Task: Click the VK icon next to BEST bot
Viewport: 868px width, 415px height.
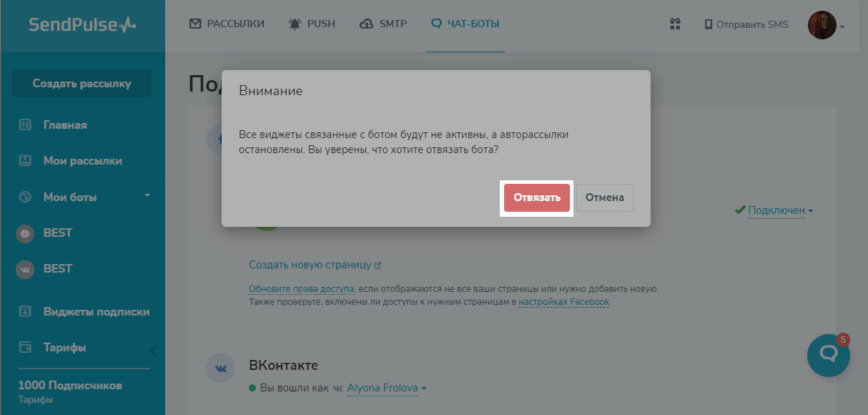Action: point(25,269)
